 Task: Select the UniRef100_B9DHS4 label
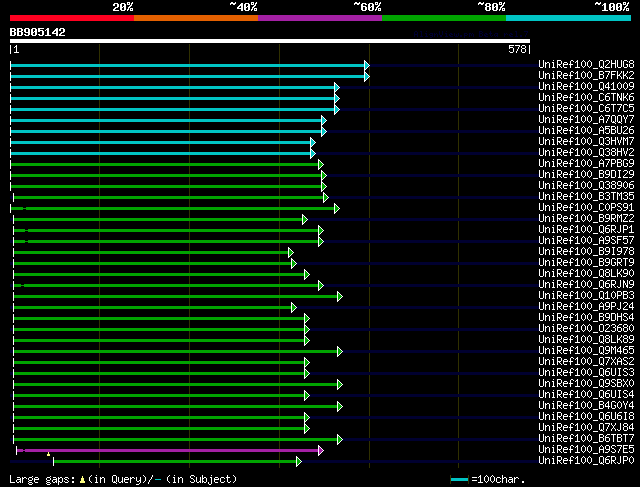(586, 318)
